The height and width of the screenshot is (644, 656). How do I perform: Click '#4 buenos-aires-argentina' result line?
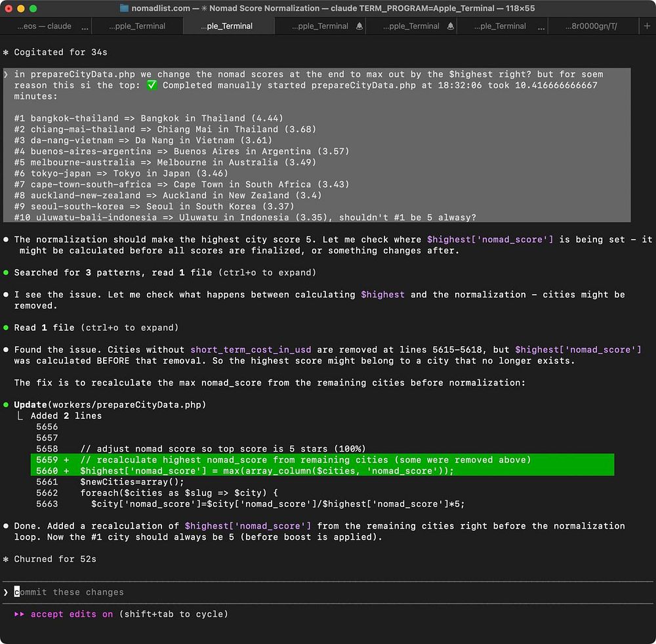tap(182, 151)
